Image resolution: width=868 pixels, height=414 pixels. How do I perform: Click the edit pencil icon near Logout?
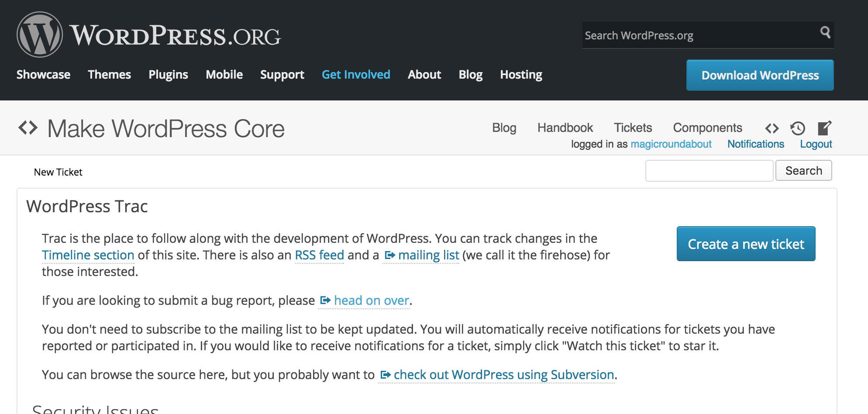point(824,128)
